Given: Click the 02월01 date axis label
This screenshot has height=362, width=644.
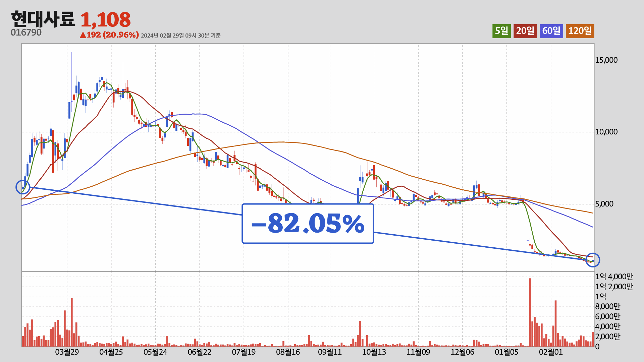Looking at the screenshot, I should coord(551,352).
